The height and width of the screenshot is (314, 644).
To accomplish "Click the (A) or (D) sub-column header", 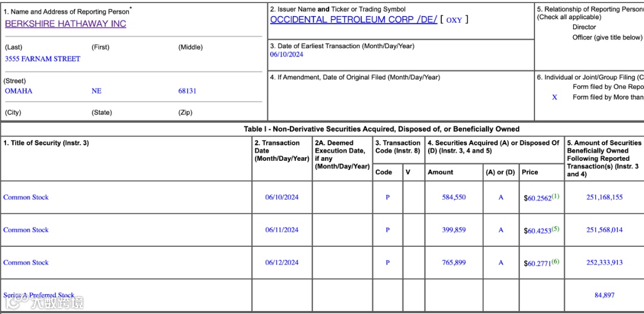I will click(500, 172).
